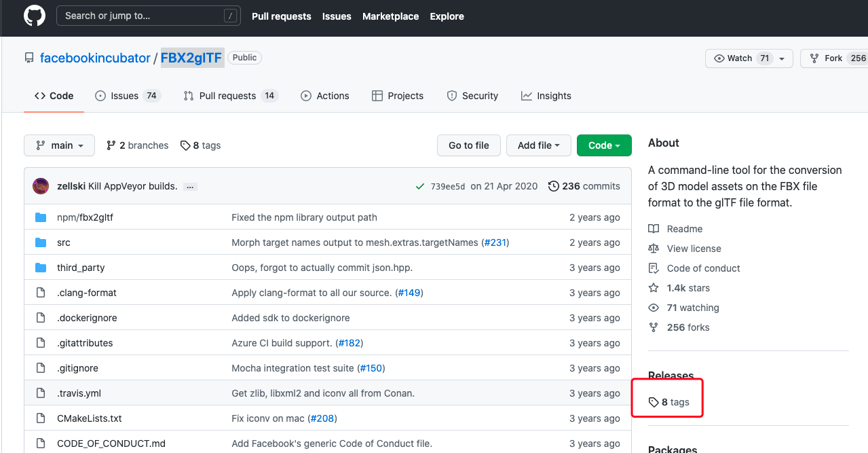This screenshot has height=453, width=868.
Task: Click zellski's commit author avatar
Action: [x=41, y=186]
